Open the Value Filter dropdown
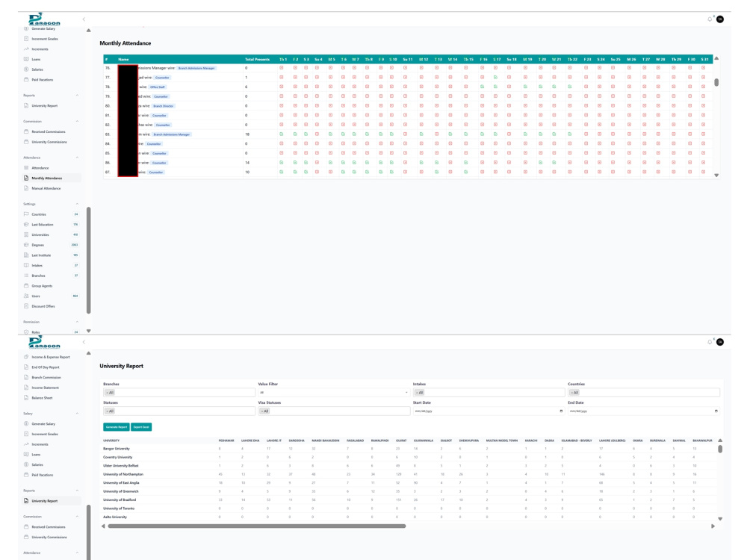The image size is (747, 560). tap(333, 393)
